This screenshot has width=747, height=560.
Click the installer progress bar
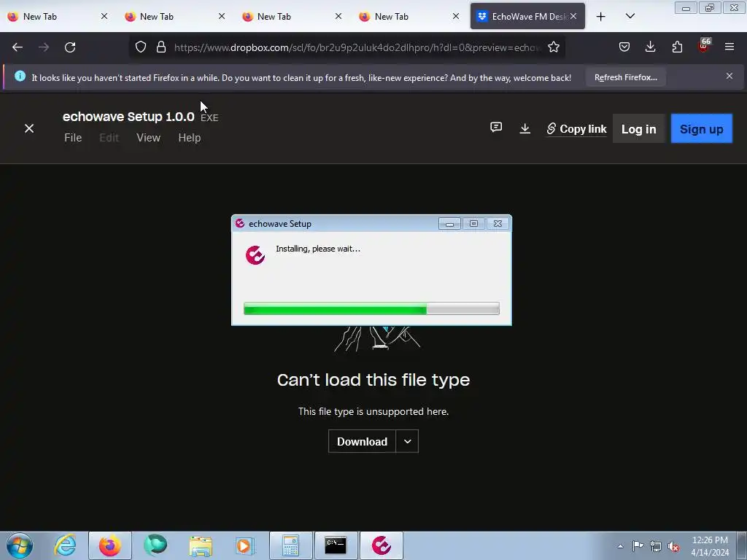[x=371, y=308]
